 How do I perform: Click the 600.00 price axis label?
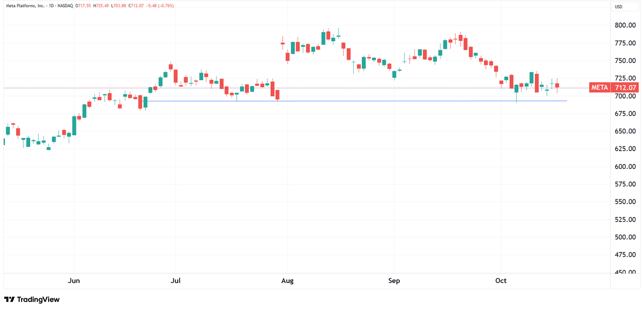pyautogui.click(x=625, y=166)
